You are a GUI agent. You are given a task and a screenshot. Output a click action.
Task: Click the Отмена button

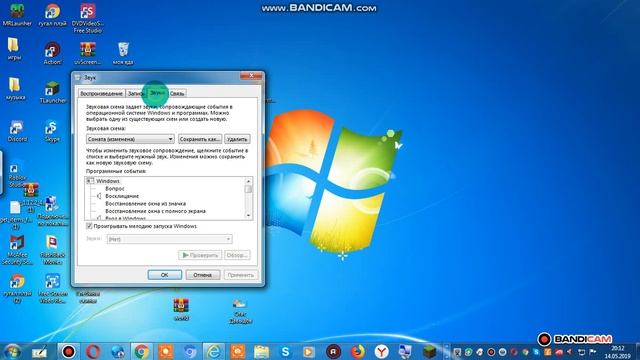coord(202,275)
